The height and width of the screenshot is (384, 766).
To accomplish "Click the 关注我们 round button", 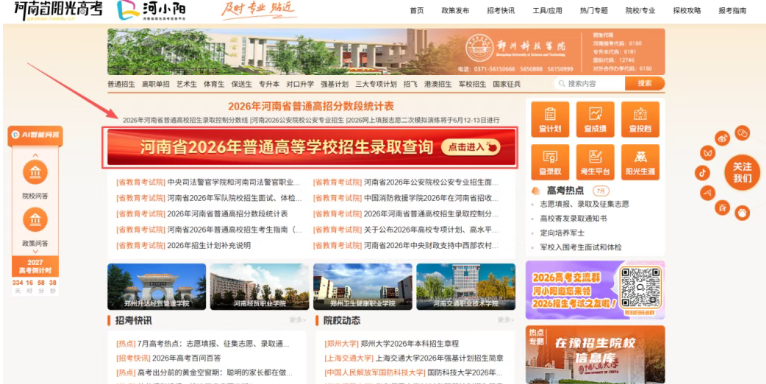I will point(742,172).
